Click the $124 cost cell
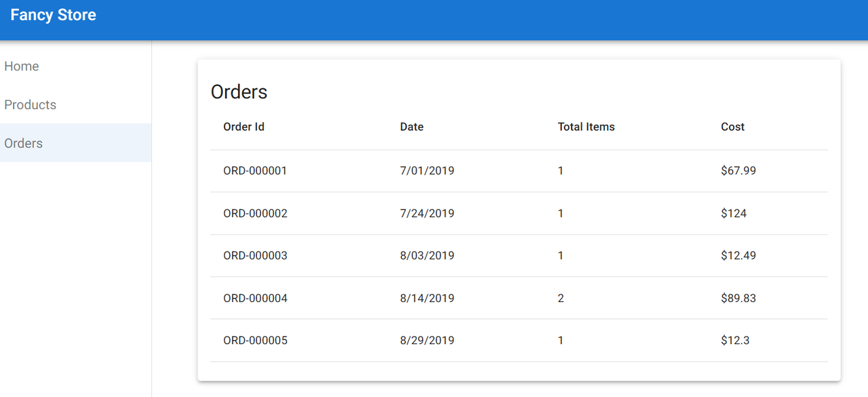Image resolution: width=868 pixels, height=397 pixels. pyautogui.click(x=734, y=213)
